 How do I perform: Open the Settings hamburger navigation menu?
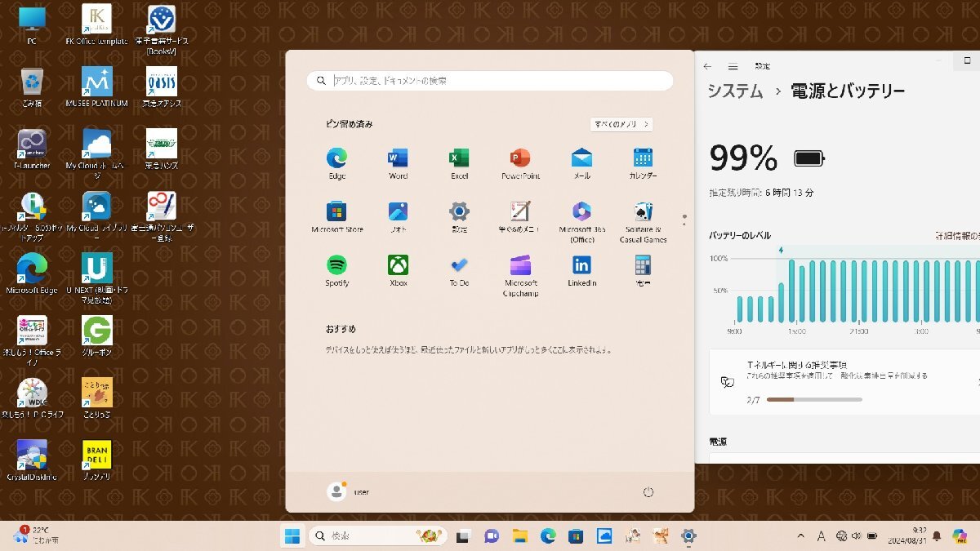[733, 66]
